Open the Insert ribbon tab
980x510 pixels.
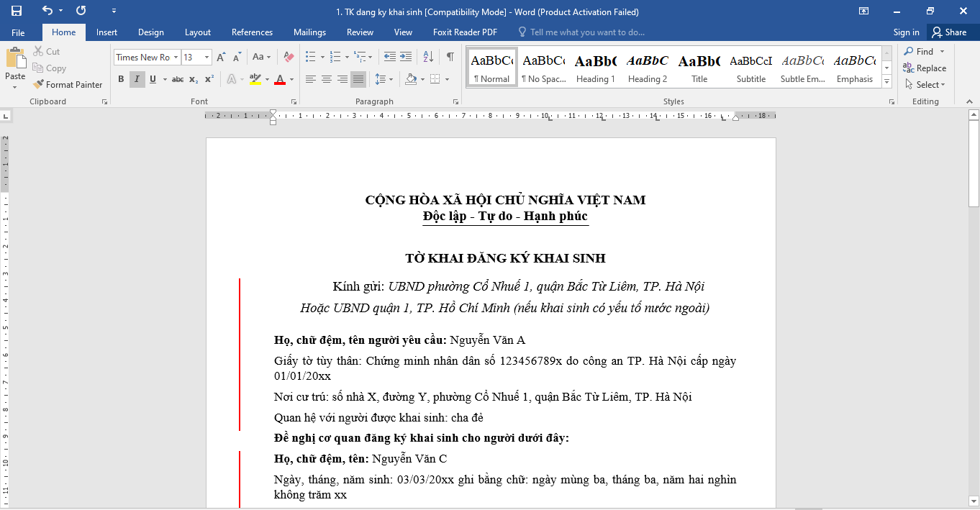tap(106, 32)
